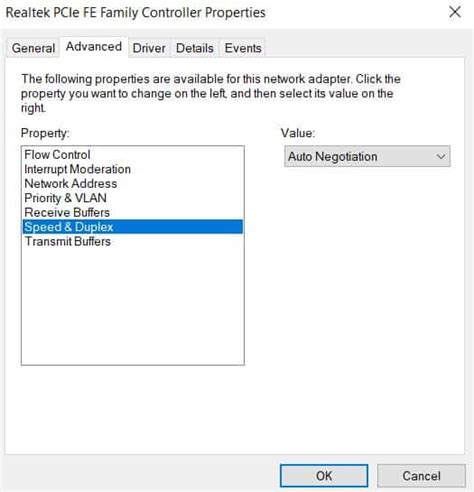
Task: Open the Driver tab
Action: click(149, 48)
